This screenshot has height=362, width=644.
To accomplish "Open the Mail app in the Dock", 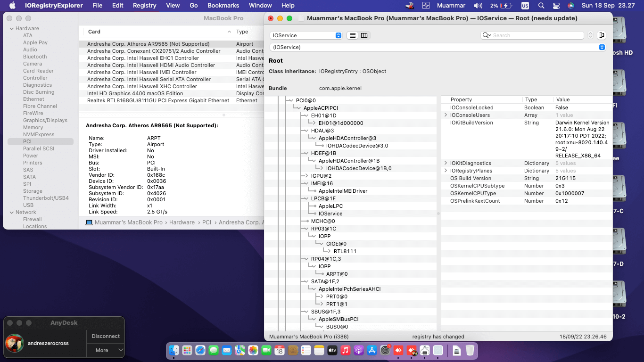I will pos(227,350).
